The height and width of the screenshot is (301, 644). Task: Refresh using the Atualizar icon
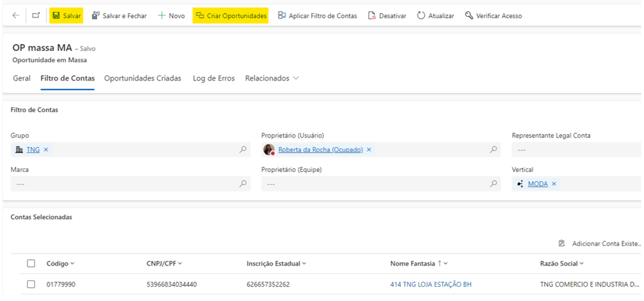tap(421, 15)
